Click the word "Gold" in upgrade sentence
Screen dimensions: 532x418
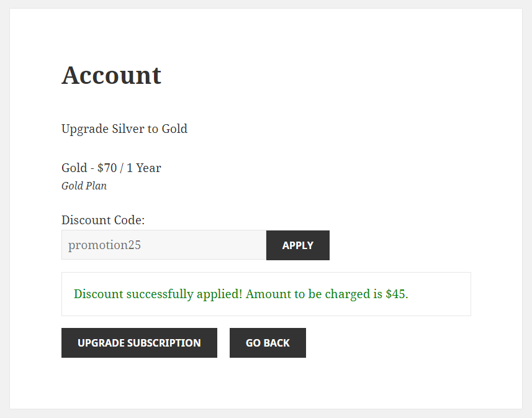tap(174, 129)
